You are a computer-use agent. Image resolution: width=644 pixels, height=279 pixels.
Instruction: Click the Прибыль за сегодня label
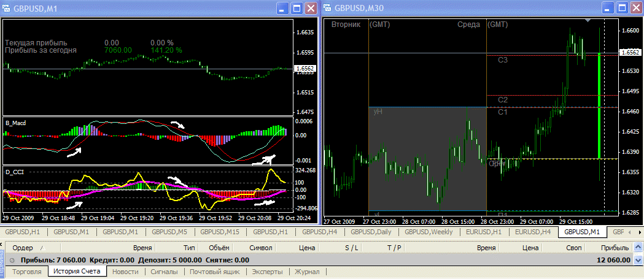point(41,50)
